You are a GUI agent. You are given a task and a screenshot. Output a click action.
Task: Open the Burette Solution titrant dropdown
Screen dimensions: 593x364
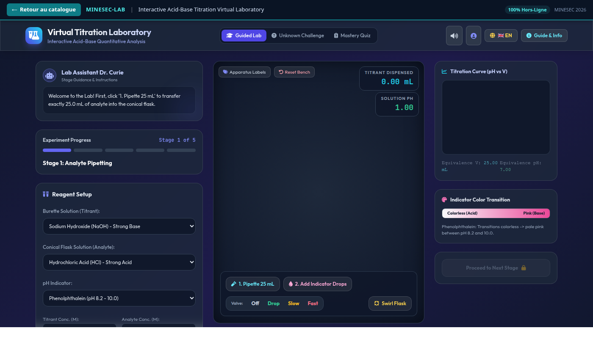coord(119,226)
